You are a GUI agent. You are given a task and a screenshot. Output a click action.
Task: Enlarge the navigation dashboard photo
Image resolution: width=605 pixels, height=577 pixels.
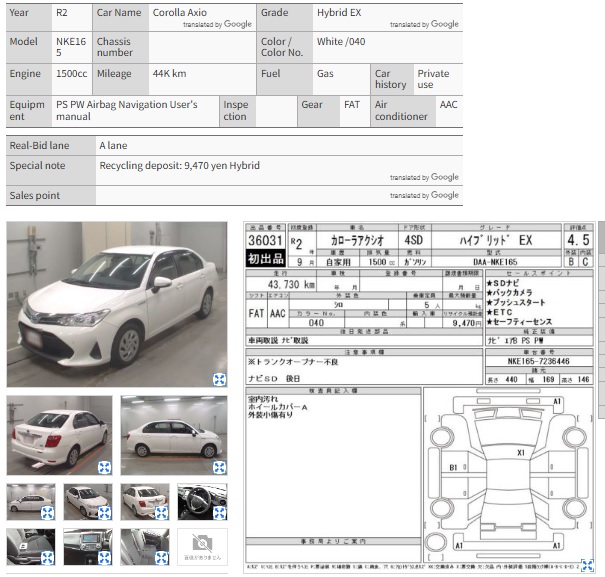pyautogui.click(x=104, y=558)
